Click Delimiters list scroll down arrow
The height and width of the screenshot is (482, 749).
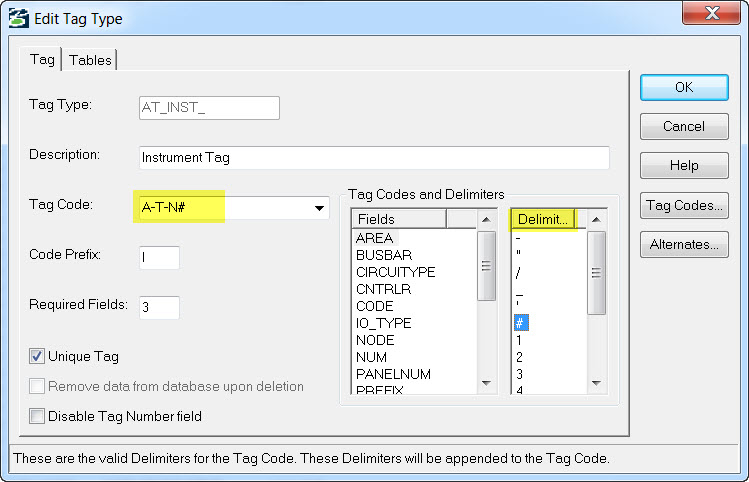pyautogui.click(x=596, y=383)
